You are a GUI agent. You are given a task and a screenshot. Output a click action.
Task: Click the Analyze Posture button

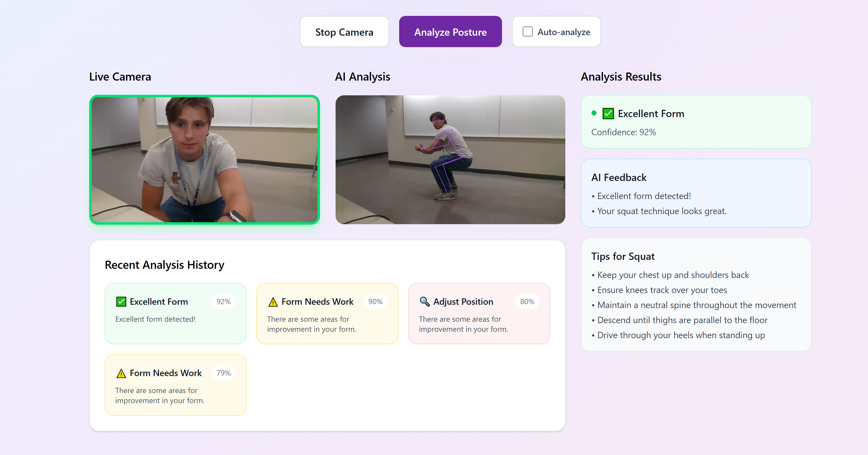(450, 32)
